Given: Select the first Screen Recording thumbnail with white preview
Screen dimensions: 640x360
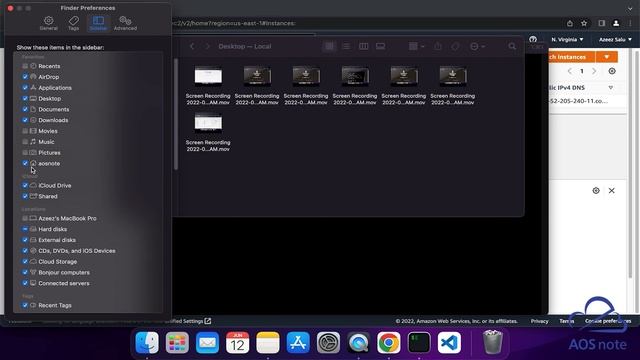Looking at the screenshot, I should (208, 76).
